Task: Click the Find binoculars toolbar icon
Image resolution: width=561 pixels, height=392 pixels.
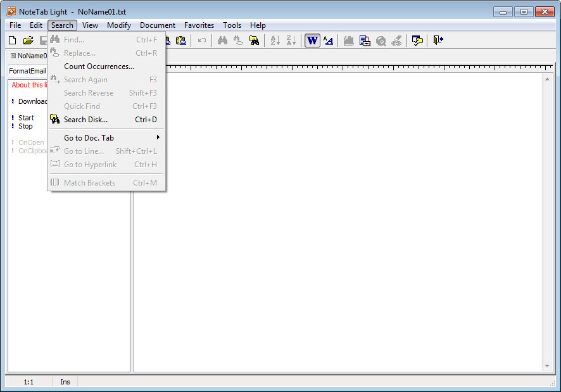Action: point(222,40)
